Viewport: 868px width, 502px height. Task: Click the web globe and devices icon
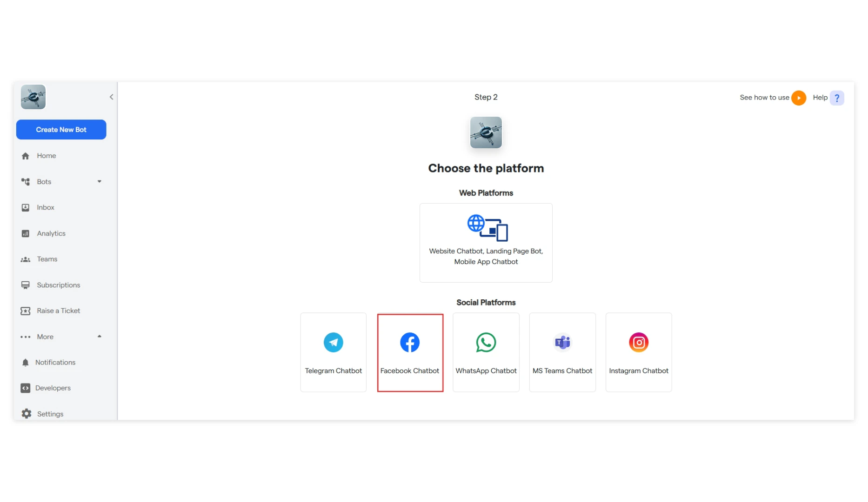pyautogui.click(x=487, y=228)
